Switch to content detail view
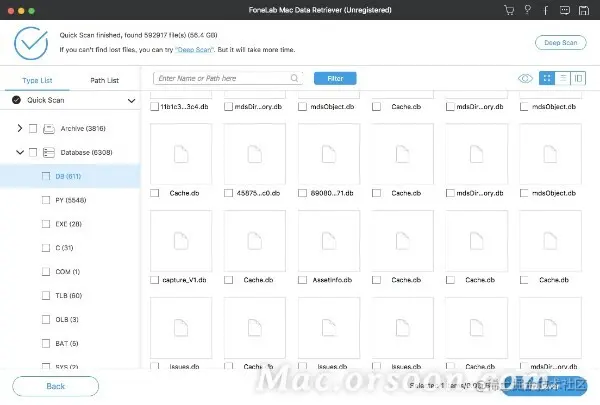 (578, 78)
